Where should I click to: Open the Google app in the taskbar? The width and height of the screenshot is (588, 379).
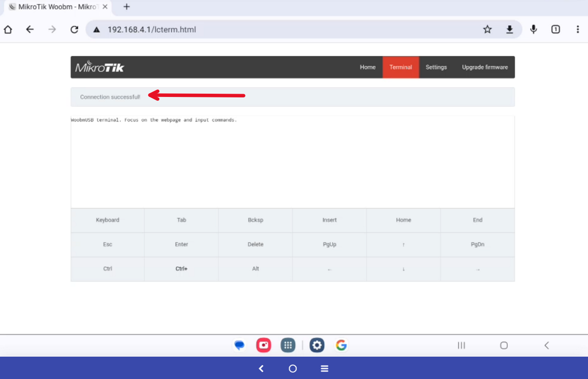click(x=341, y=345)
